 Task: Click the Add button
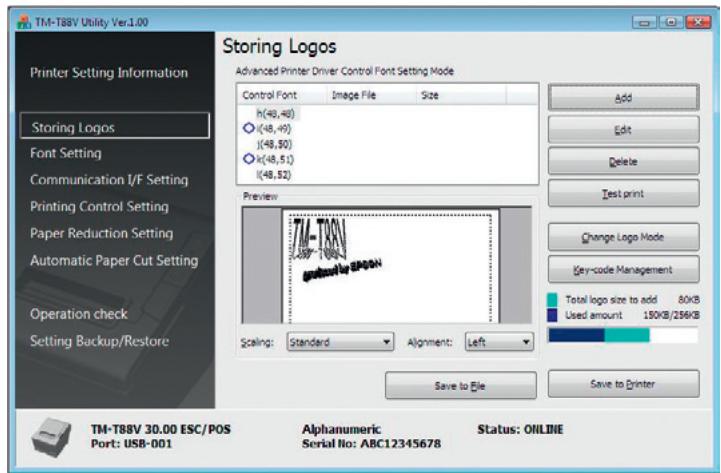(x=624, y=97)
